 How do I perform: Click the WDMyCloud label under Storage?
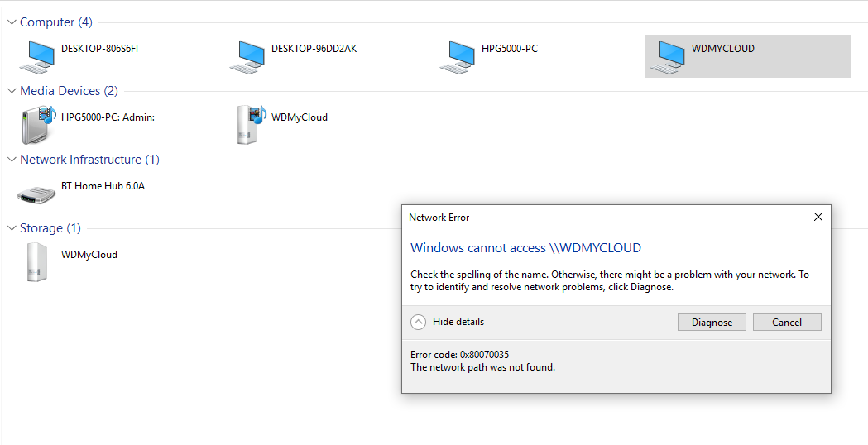pyautogui.click(x=89, y=255)
